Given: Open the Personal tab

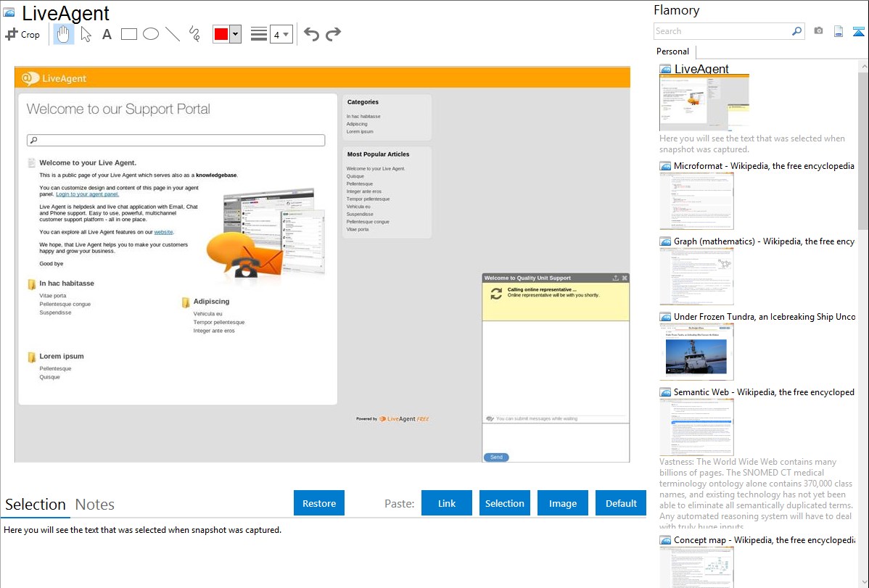Looking at the screenshot, I should tap(673, 51).
